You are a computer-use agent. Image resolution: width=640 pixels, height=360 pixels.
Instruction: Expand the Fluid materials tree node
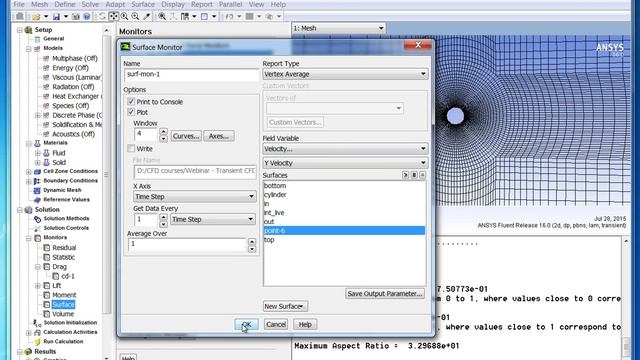pos(38,153)
